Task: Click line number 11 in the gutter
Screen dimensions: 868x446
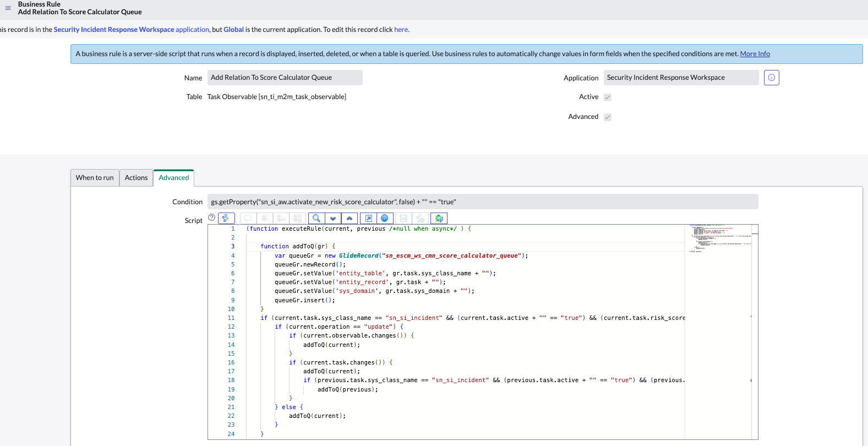Action: point(231,318)
